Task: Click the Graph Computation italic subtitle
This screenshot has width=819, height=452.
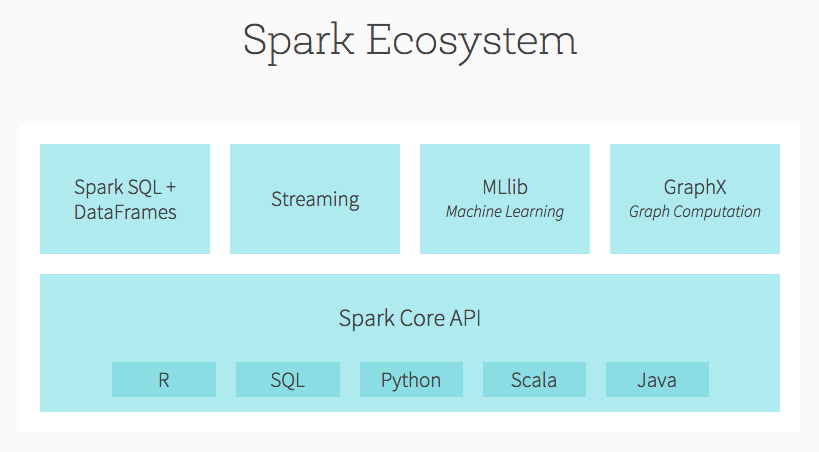Action: pyautogui.click(x=694, y=212)
